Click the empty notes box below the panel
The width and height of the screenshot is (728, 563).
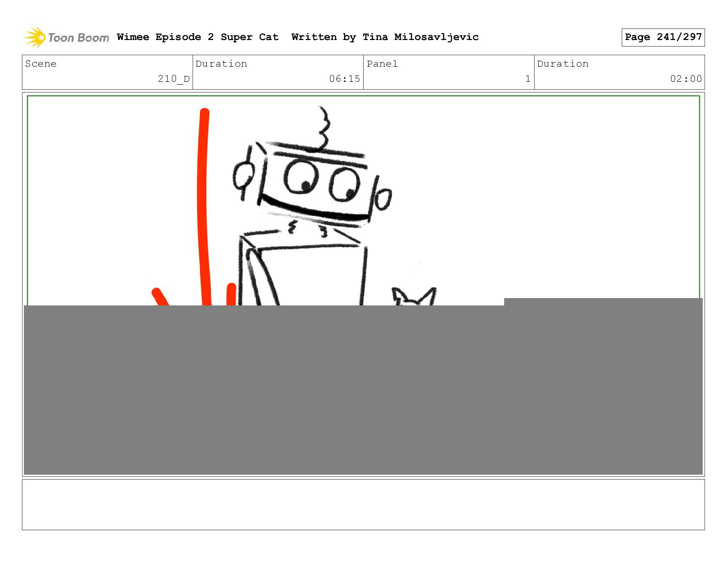click(363, 505)
